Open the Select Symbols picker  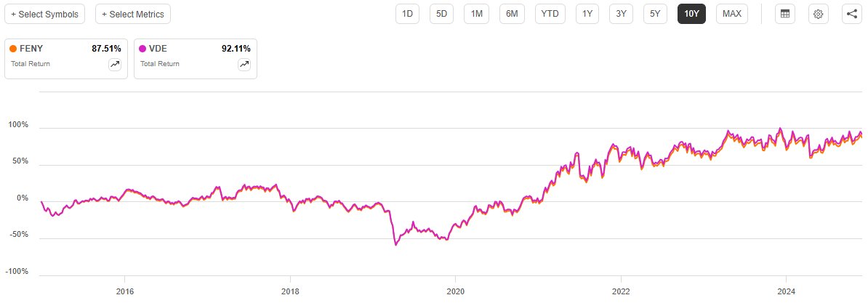pos(44,14)
